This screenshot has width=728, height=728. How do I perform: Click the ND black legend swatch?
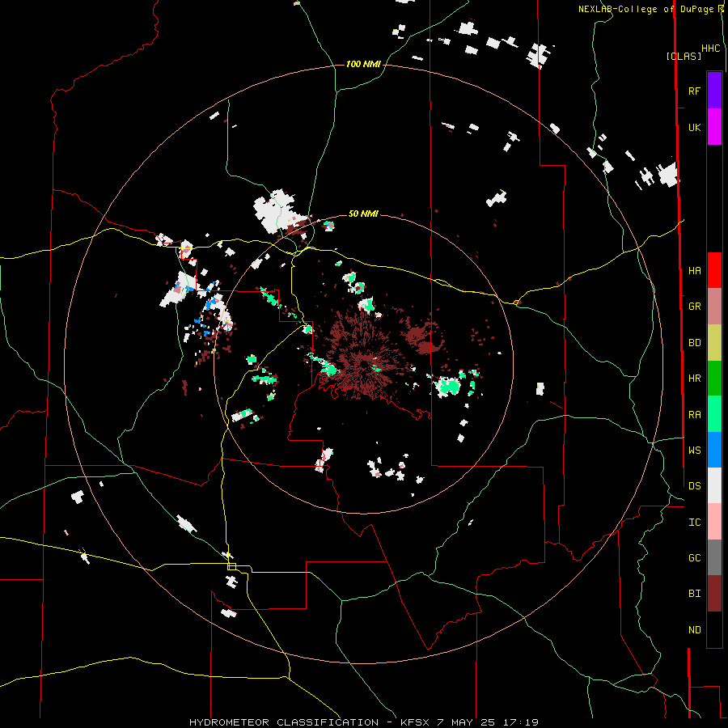(714, 629)
